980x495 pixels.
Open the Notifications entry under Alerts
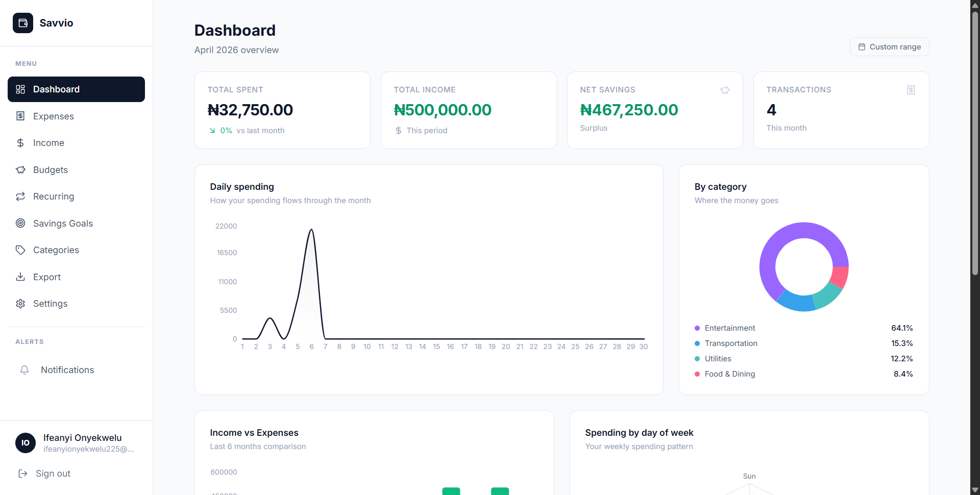(x=67, y=370)
